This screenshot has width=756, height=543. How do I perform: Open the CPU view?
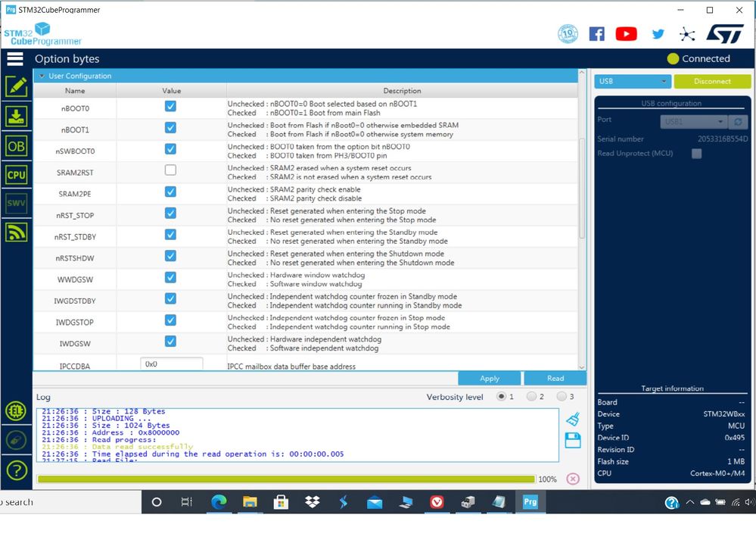pos(17,175)
